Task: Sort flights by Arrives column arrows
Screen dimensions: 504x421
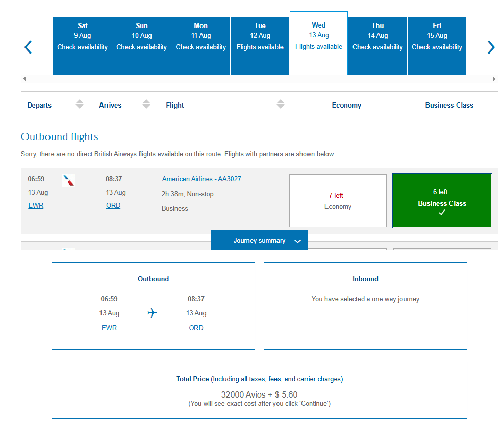Action: click(146, 104)
